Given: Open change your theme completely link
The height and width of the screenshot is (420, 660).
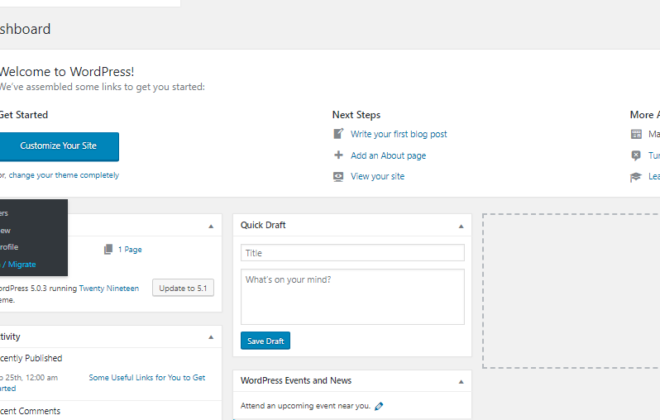Looking at the screenshot, I should click(x=64, y=175).
